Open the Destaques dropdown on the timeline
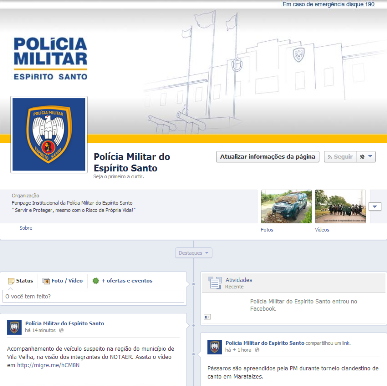Screen dimensions: 387x386 click(x=193, y=253)
